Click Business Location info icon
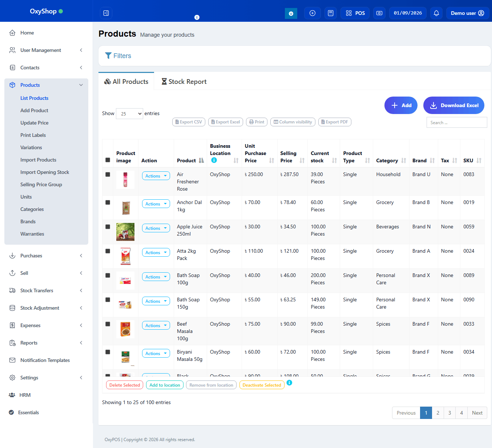Viewport: 492px width, 448px height. 214,160
